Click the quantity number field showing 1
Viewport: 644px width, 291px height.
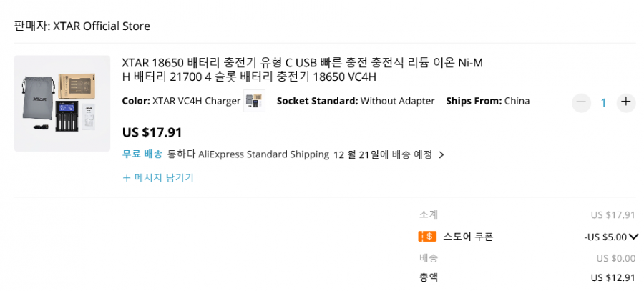(x=603, y=103)
